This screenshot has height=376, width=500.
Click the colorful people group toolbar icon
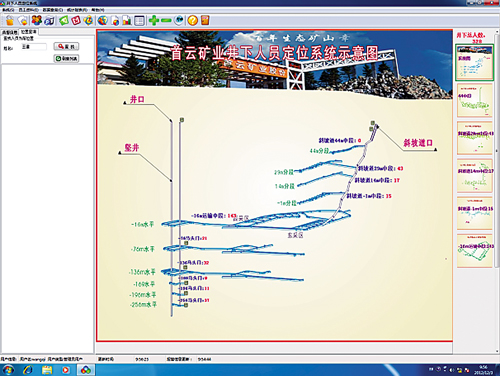(x=37, y=20)
